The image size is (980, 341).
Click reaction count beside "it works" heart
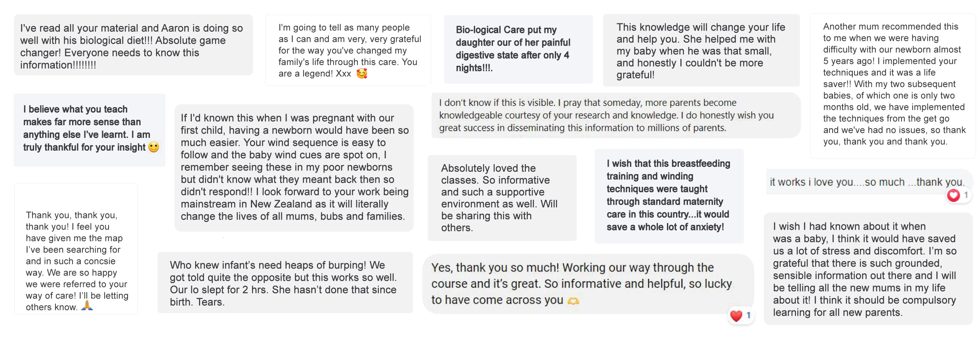click(x=966, y=195)
